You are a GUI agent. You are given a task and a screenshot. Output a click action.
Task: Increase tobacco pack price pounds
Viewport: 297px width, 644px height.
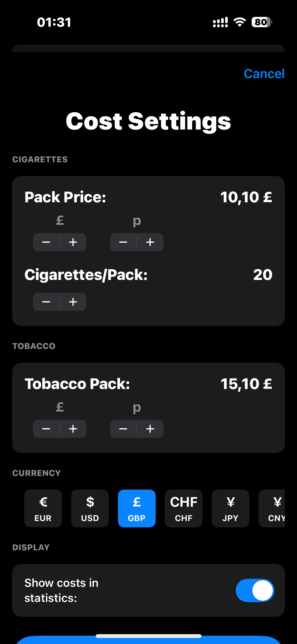click(73, 429)
